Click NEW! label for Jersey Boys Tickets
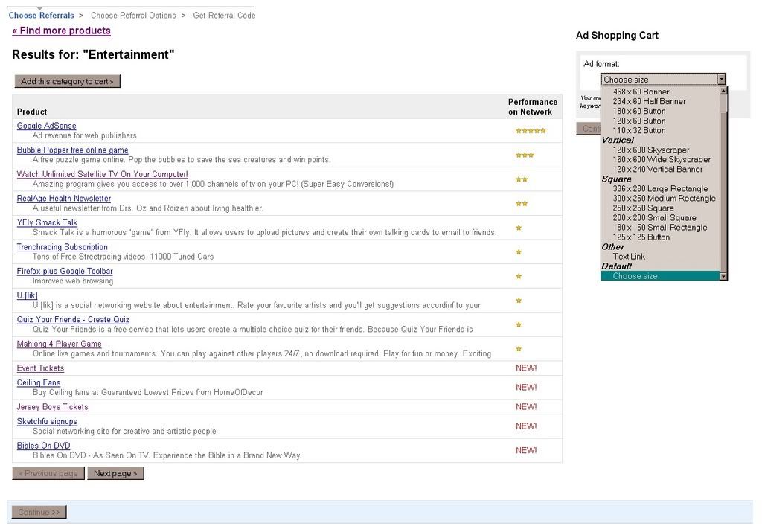 [526, 407]
